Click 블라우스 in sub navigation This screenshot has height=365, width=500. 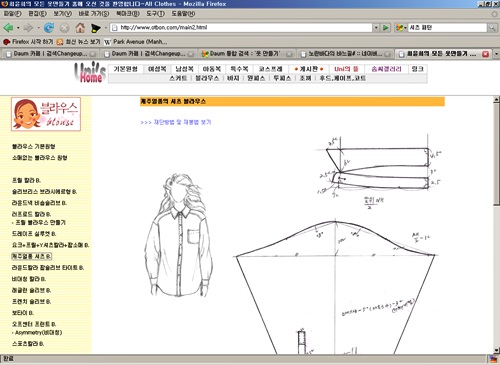coord(207,78)
